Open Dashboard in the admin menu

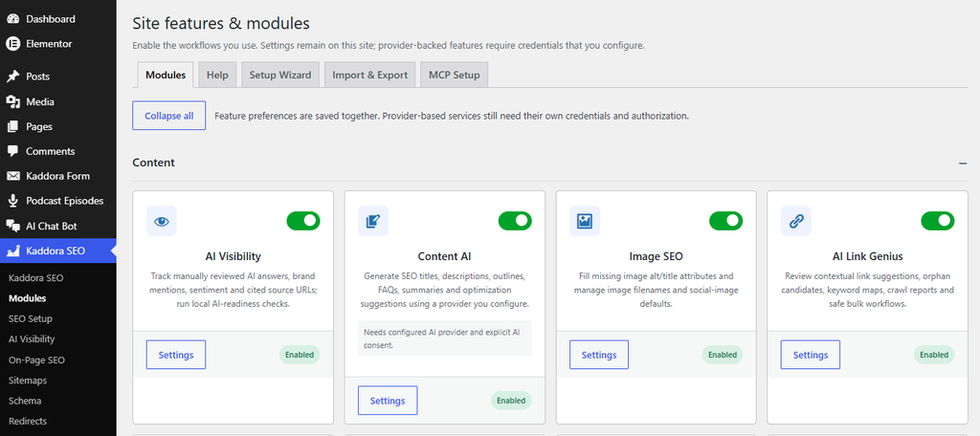(58, 19)
